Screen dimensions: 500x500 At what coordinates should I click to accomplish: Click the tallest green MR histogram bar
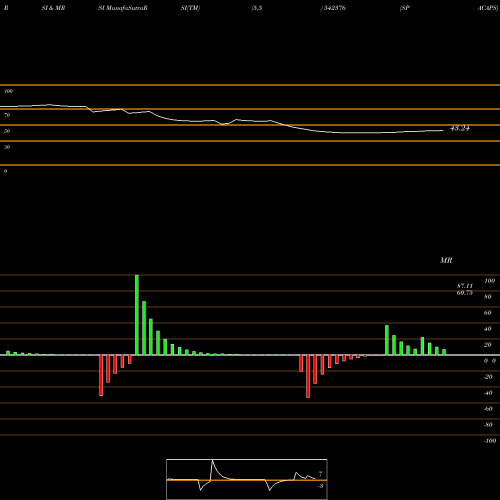tap(137, 315)
